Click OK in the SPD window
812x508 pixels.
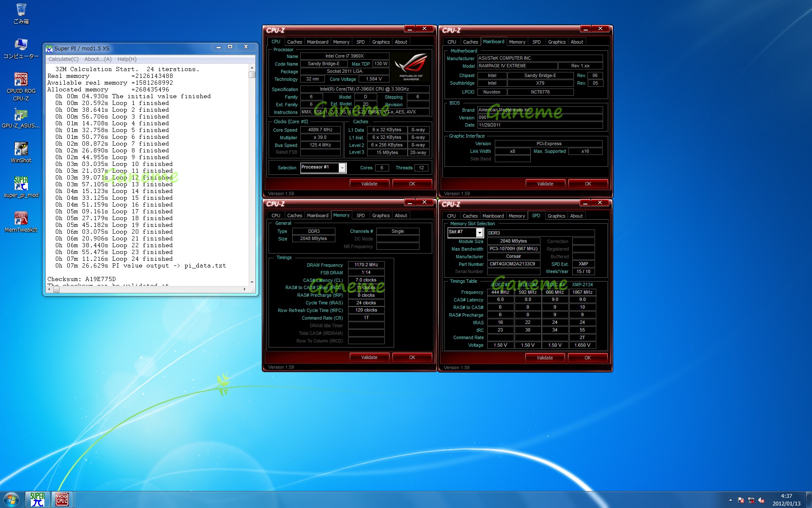587,358
